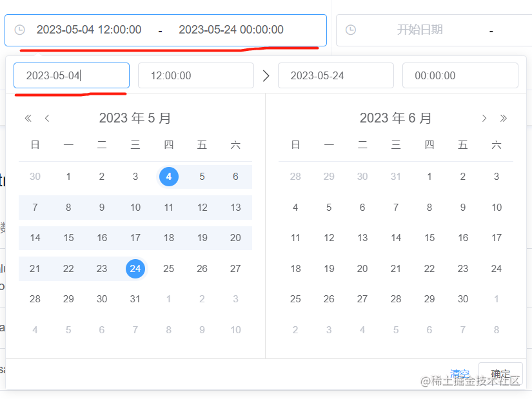The image size is (532, 399).
Task: Click the clock icon in the first date range picker
Action: [19, 30]
